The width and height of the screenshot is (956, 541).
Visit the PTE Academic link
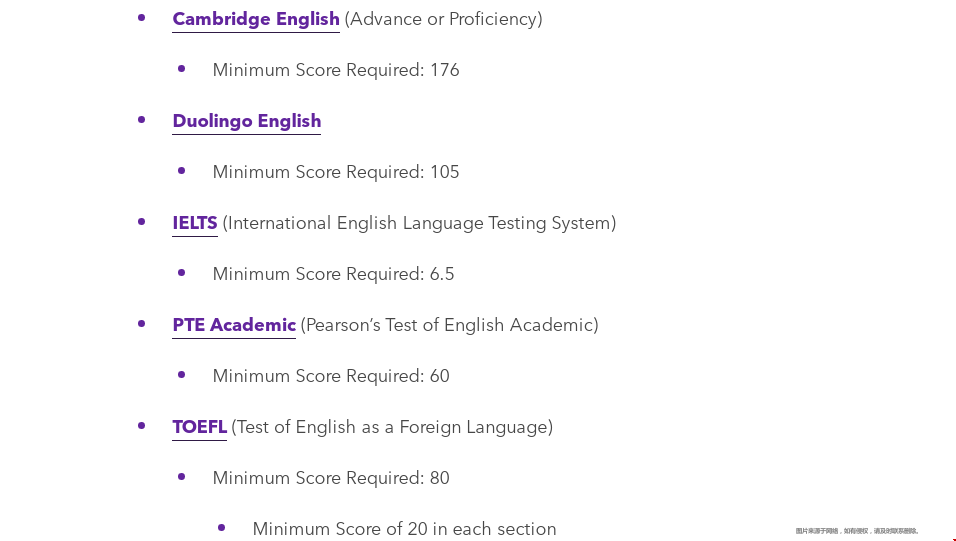click(x=234, y=324)
